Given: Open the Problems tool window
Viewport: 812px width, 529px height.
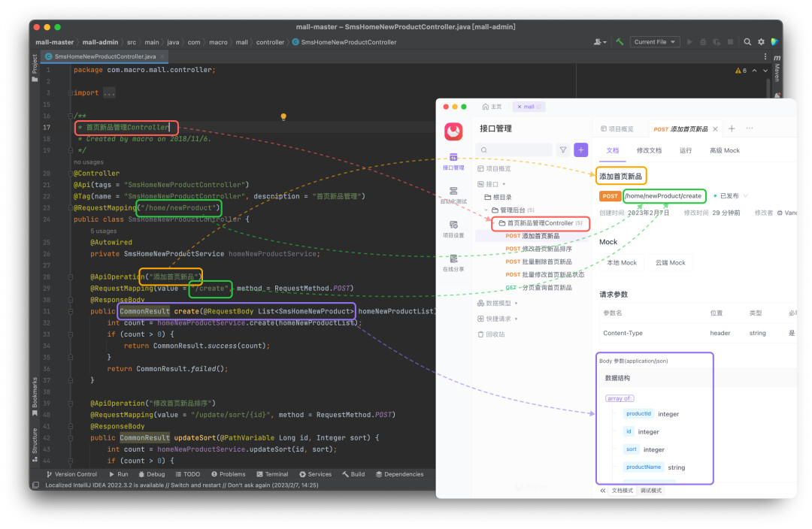Looking at the screenshot, I should point(229,474).
